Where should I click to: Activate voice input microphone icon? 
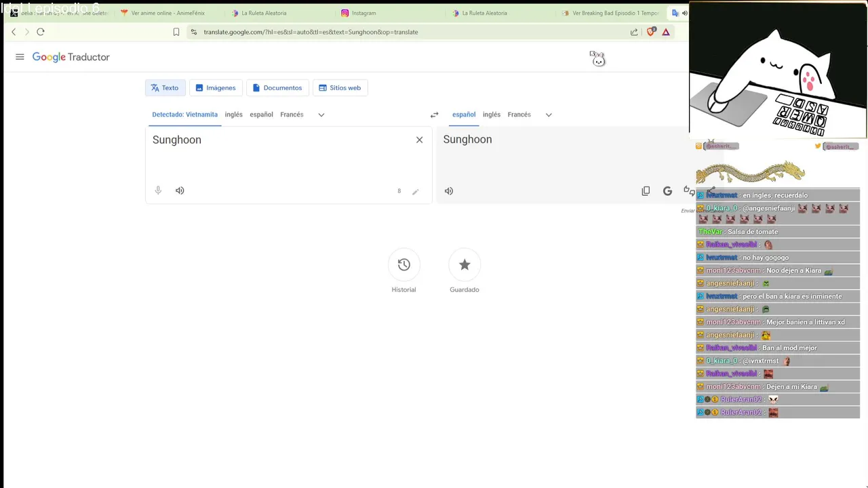[158, 190]
